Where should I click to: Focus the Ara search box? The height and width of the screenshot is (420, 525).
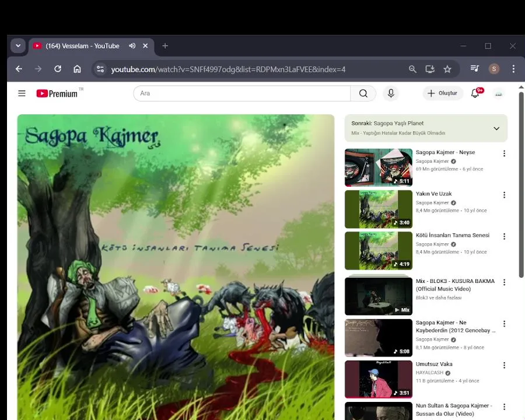pyautogui.click(x=242, y=93)
